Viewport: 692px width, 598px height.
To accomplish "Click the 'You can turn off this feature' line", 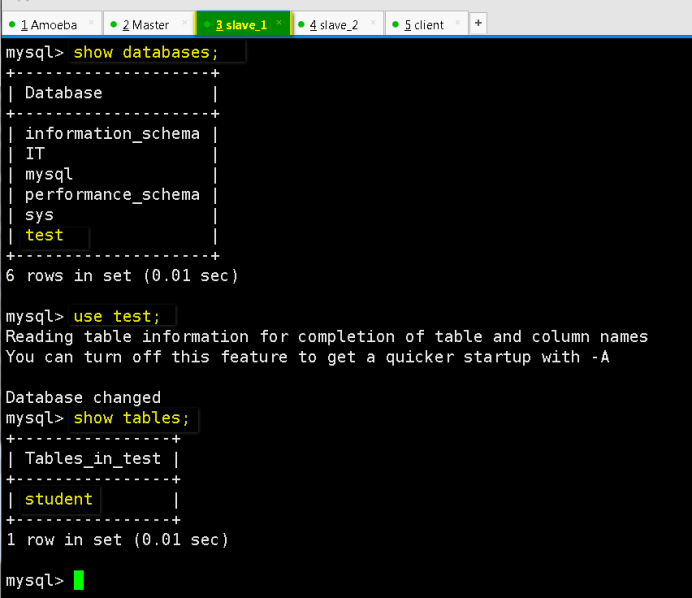I will tap(308, 357).
